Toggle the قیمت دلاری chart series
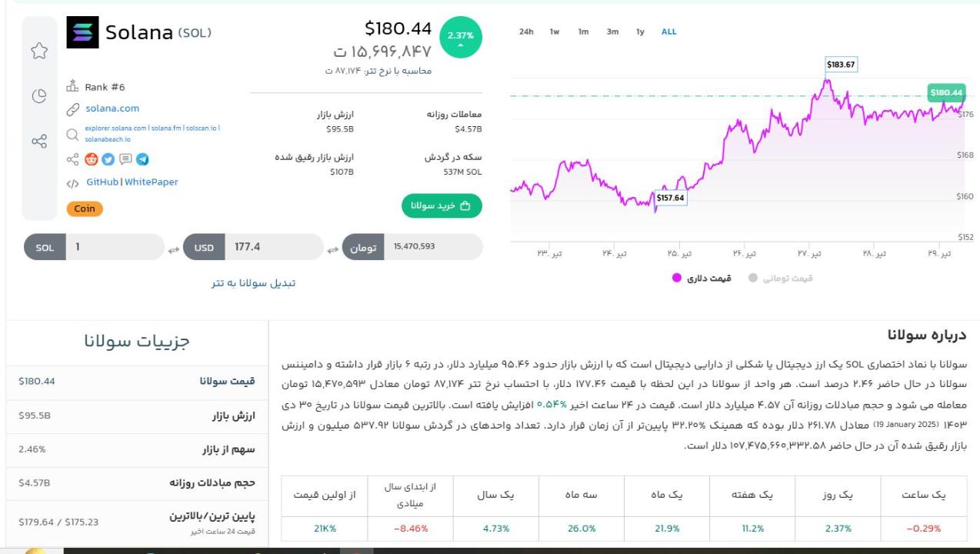980x554 pixels. tap(701, 278)
